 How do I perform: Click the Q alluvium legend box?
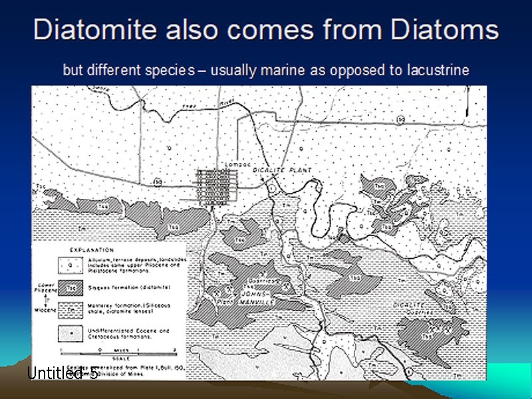coord(70,265)
